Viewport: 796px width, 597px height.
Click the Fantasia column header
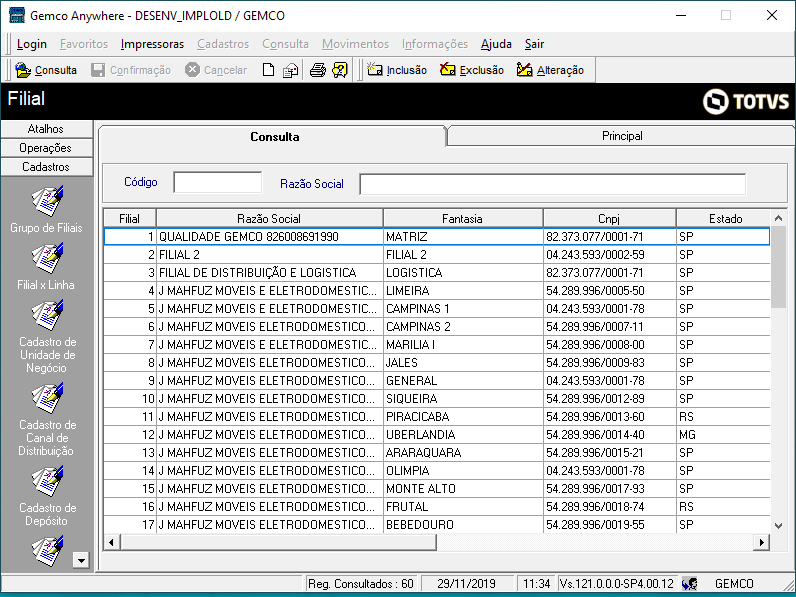[462, 219]
